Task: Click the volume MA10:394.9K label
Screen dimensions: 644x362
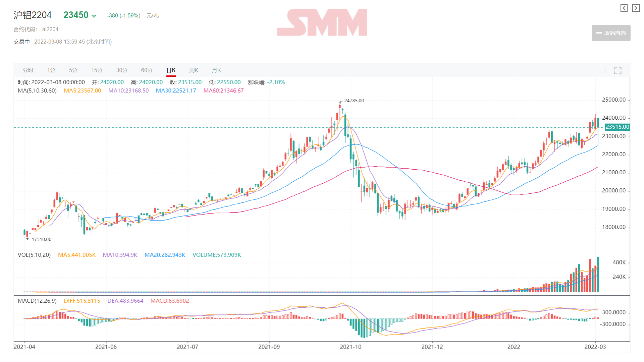Action: click(120, 255)
